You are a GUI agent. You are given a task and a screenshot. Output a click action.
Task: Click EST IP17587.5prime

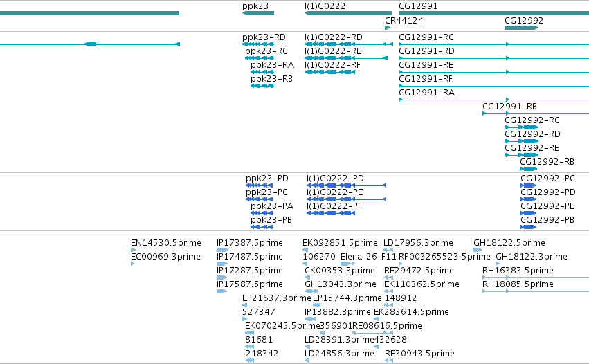click(x=222, y=291)
